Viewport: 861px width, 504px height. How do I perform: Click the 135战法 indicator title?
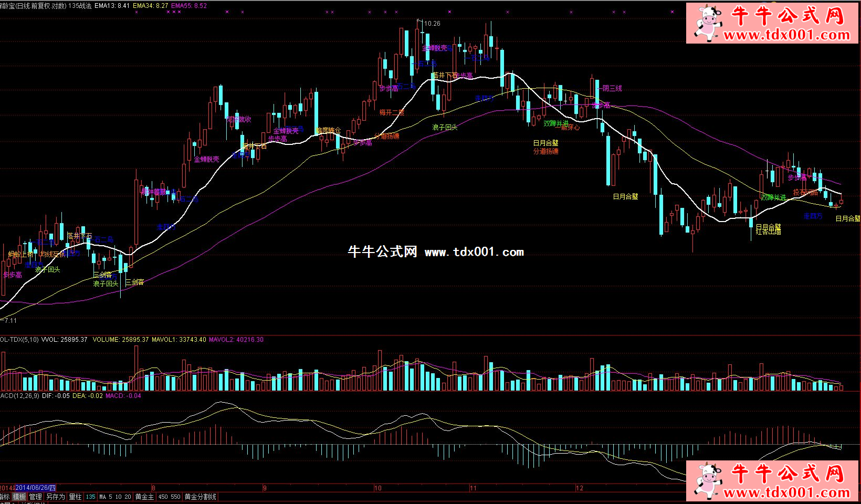[80, 6]
